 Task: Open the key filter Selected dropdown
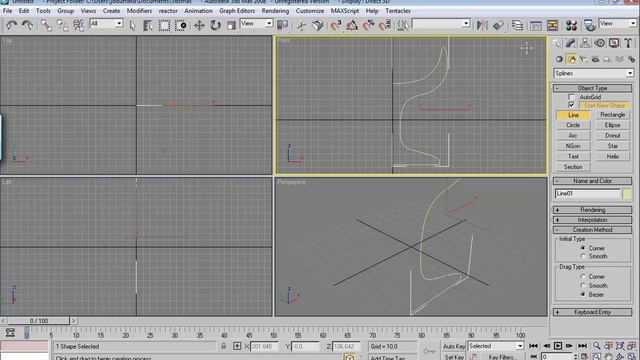click(496, 346)
